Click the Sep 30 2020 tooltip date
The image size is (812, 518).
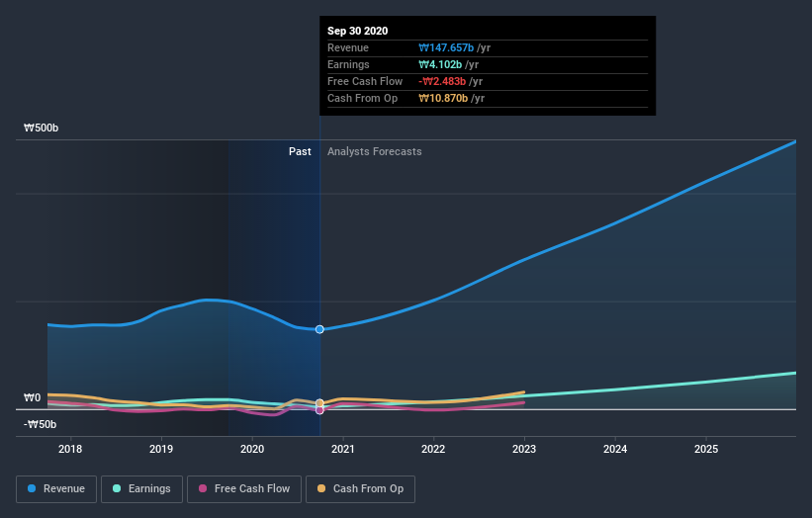357,31
